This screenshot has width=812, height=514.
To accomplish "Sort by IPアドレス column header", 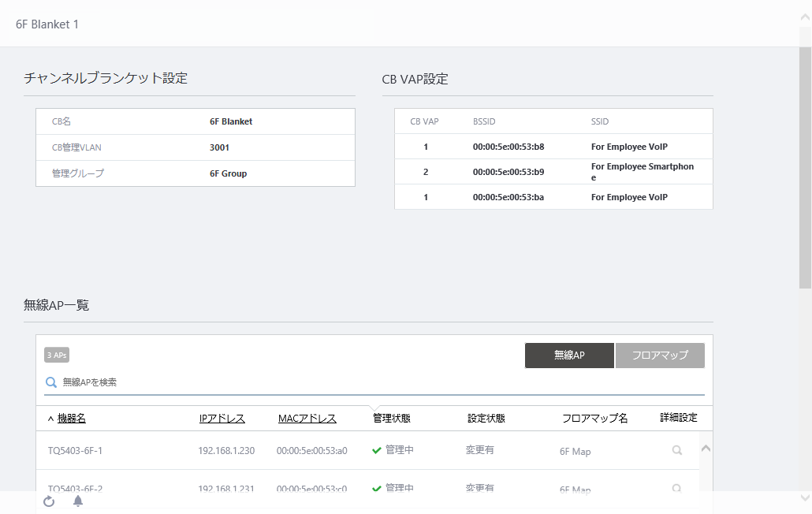I will pyautogui.click(x=222, y=419).
